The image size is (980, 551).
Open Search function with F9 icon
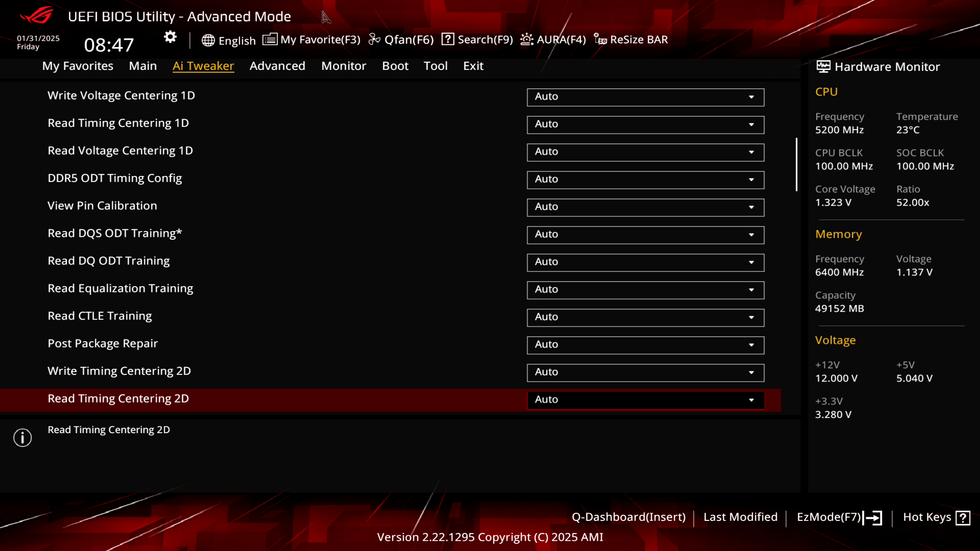tap(477, 39)
